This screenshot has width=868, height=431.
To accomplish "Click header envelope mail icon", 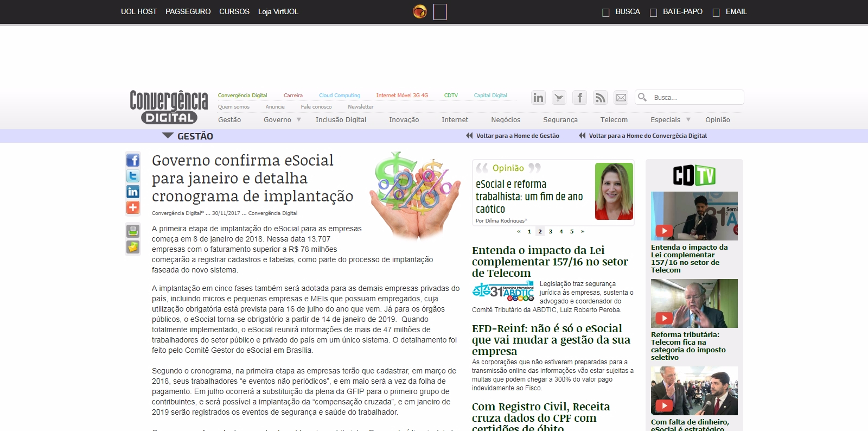I will coord(621,98).
